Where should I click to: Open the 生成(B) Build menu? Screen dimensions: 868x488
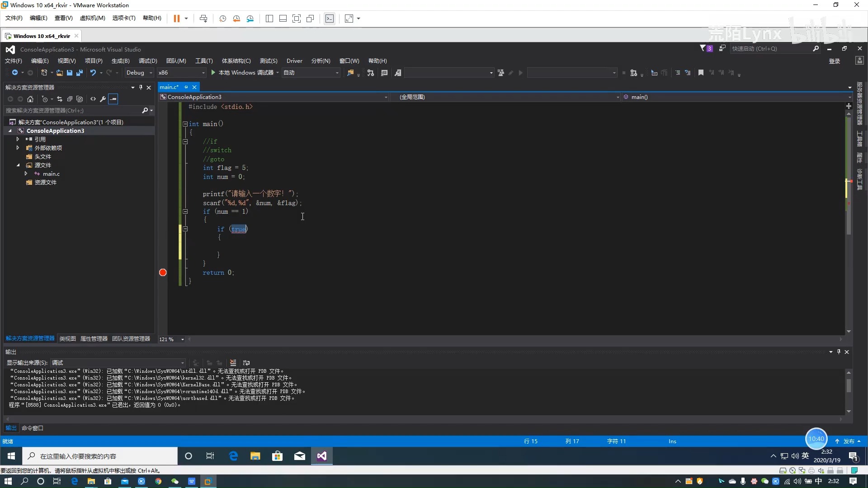click(120, 61)
